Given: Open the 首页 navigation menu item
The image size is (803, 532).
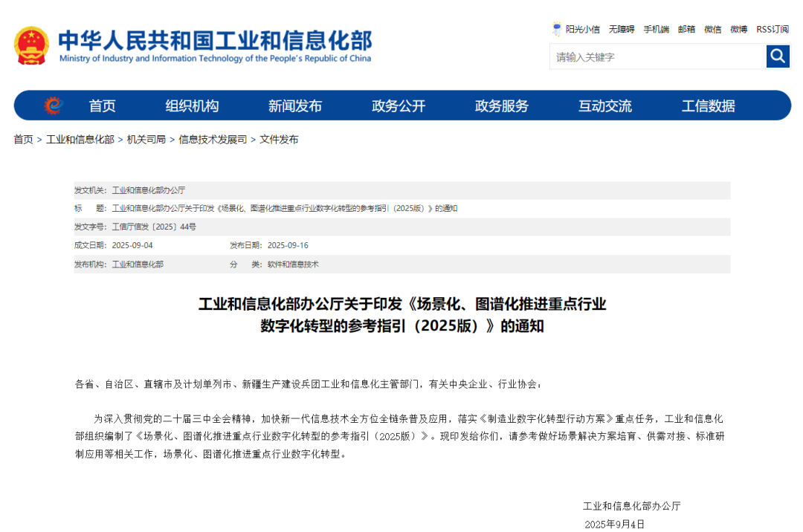Looking at the screenshot, I should click(103, 106).
